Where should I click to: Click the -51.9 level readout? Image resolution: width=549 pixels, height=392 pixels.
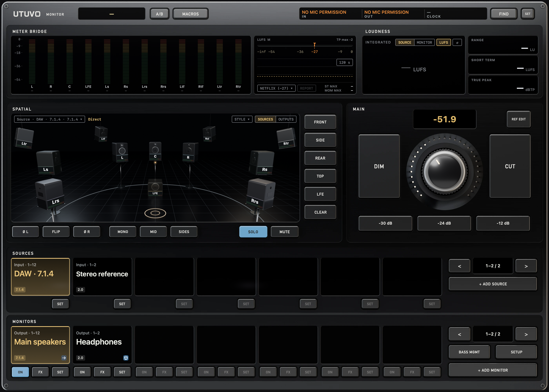pyautogui.click(x=444, y=119)
